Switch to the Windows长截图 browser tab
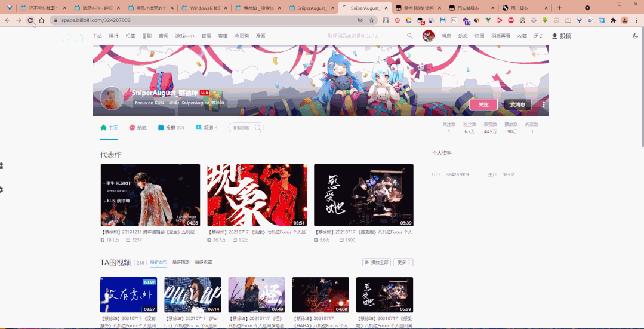Image resolution: width=644 pixels, height=329 pixels. pos(204,8)
